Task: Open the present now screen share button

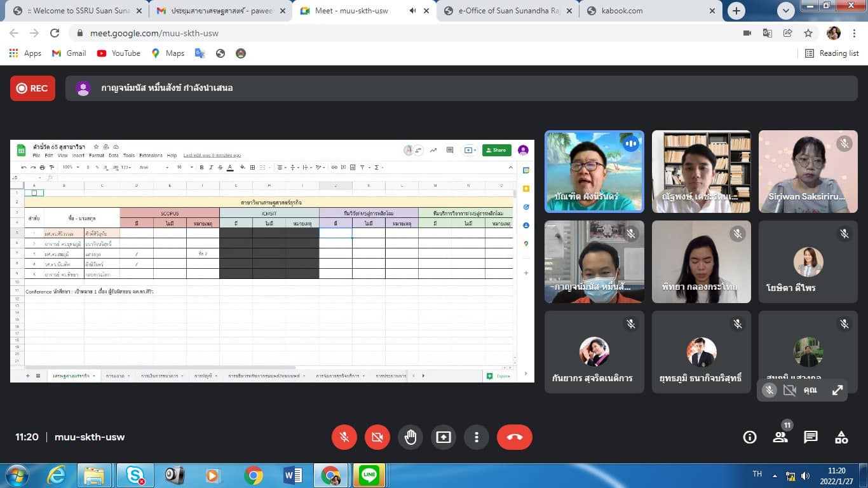Action: click(x=444, y=437)
